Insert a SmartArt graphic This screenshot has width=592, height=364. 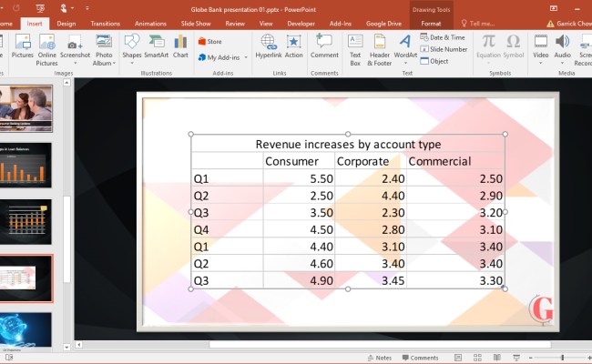157,46
